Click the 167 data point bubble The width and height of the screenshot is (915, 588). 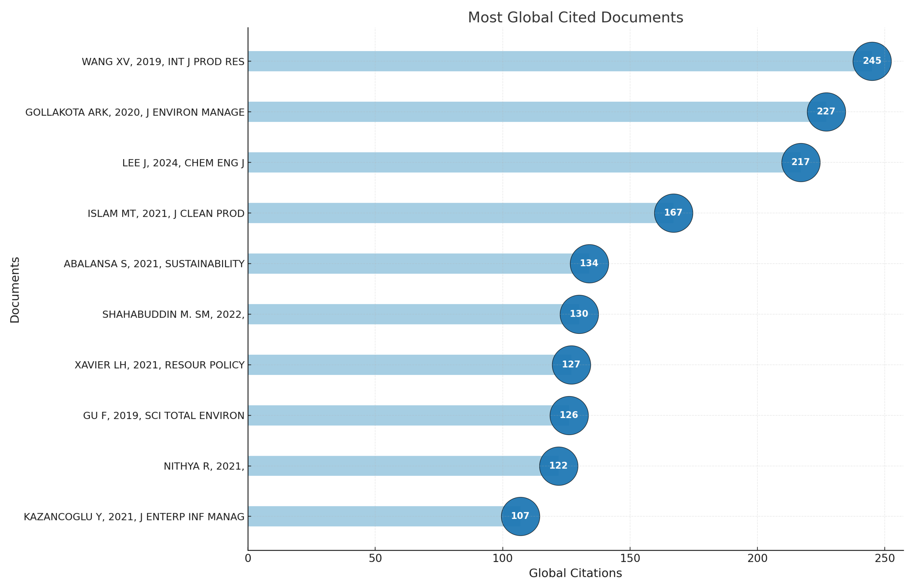[x=673, y=213]
